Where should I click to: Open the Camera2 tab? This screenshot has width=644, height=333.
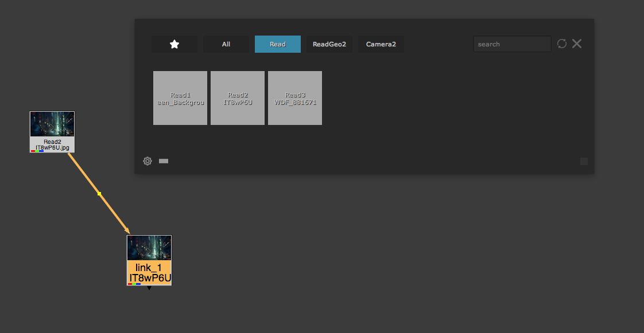[x=381, y=44]
